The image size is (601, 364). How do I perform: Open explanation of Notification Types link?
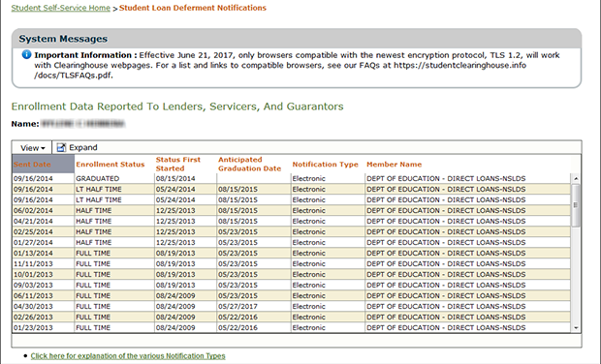click(x=128, y=356)
